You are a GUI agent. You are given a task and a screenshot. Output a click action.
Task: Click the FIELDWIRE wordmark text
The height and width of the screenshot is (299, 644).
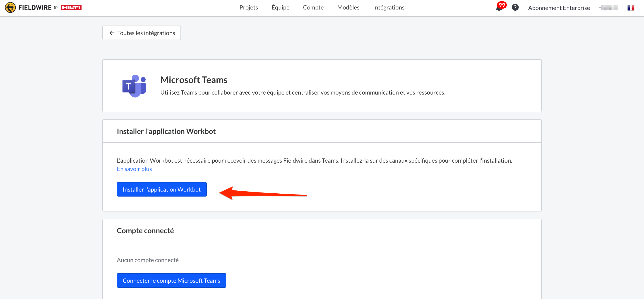(x=35, y=7)
